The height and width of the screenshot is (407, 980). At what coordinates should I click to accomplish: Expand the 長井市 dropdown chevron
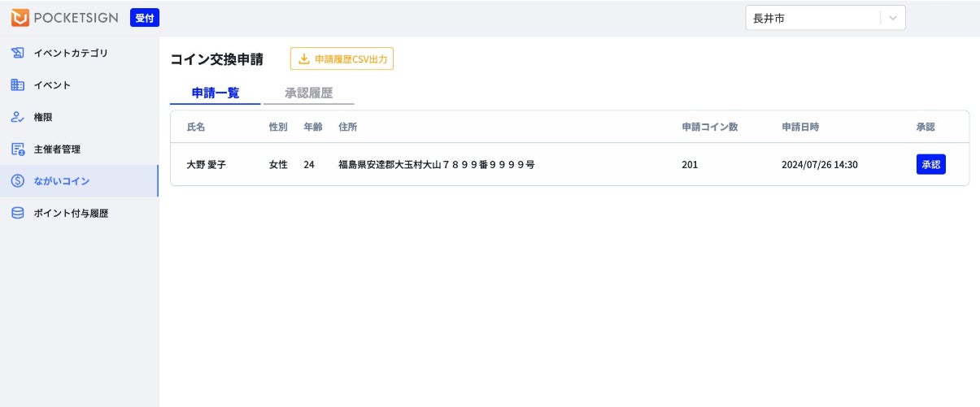click(893, 18)
